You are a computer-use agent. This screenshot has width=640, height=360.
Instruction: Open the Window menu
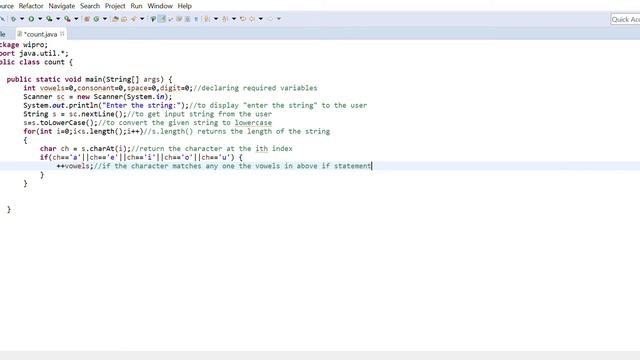click(160, 6)
